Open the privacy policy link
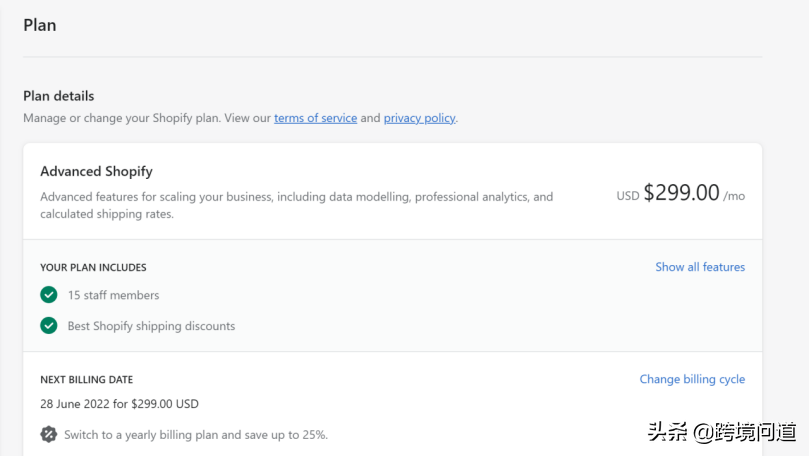This screenshot has width=810, height=456. [419, 118]
